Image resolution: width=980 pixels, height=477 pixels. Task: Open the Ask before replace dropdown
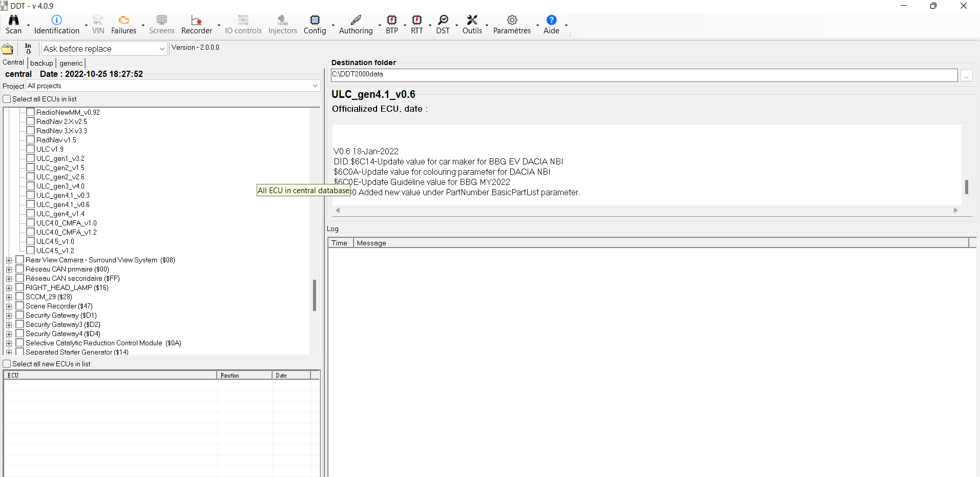(161, 49)
